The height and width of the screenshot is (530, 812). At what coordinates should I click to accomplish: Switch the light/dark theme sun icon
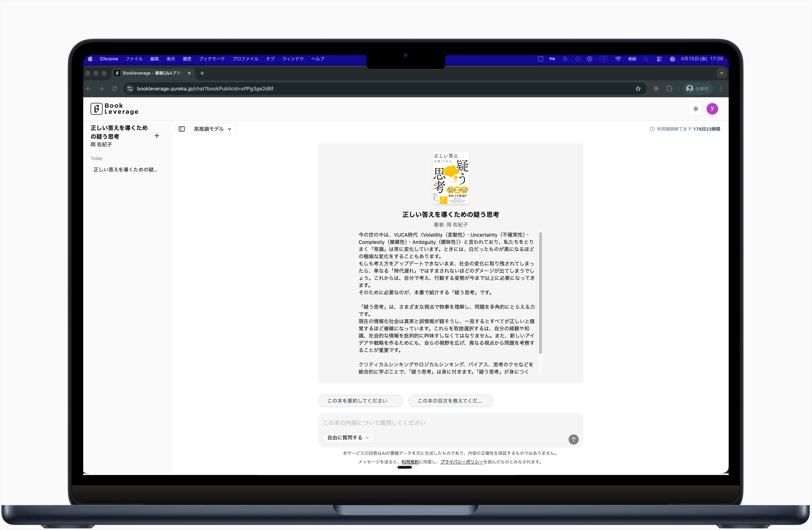[x=696, y=109]
